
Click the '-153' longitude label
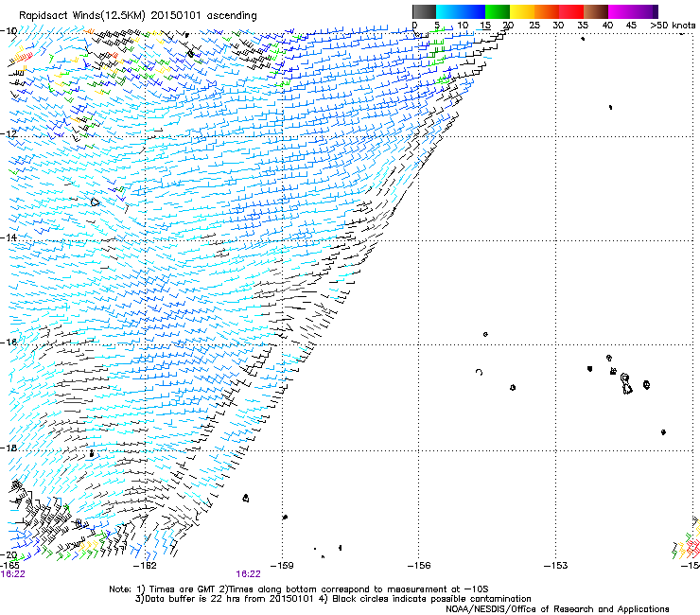coord(556,566)
